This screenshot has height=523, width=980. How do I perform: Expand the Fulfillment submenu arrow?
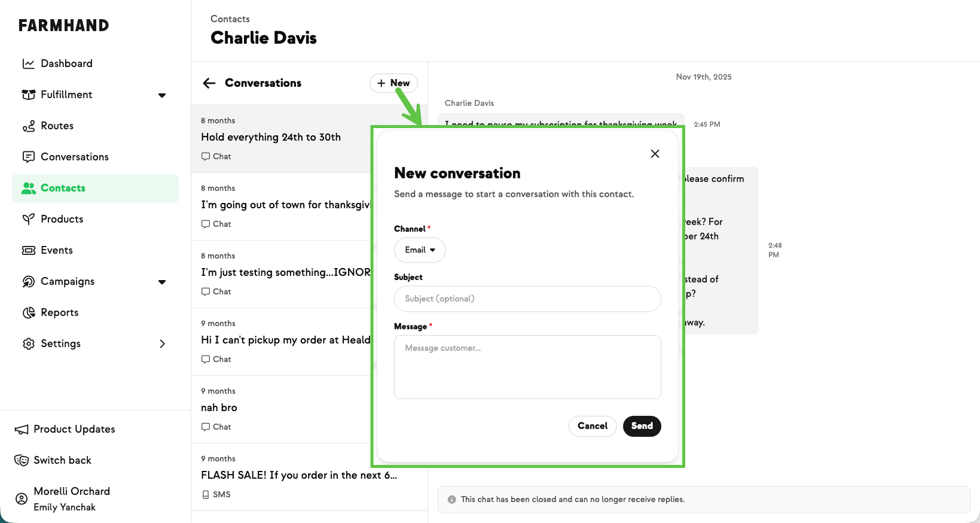pyautogui.click(x=162, y=95)
